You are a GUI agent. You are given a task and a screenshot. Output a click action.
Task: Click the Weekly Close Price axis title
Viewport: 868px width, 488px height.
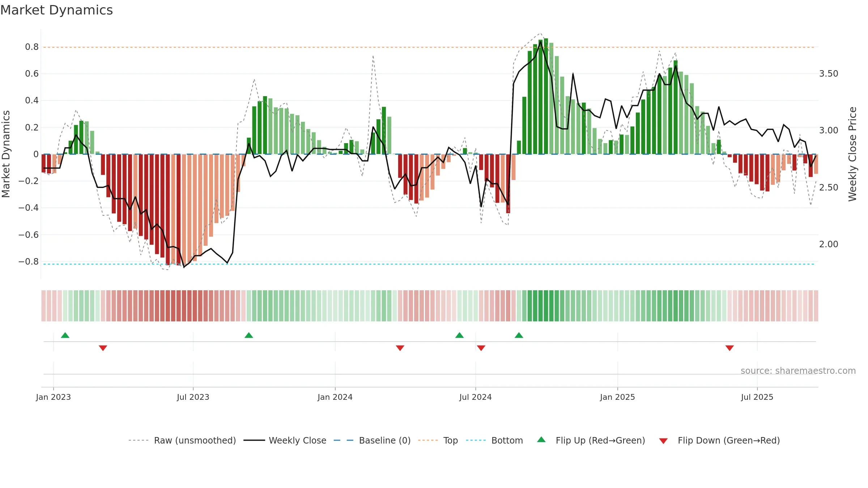point(852,154)
